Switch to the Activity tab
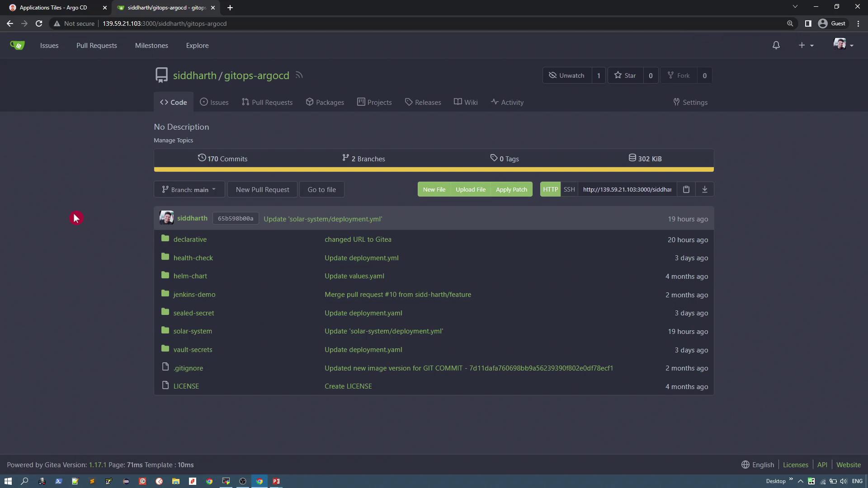The image size is (868, 488). click(507, 103)
